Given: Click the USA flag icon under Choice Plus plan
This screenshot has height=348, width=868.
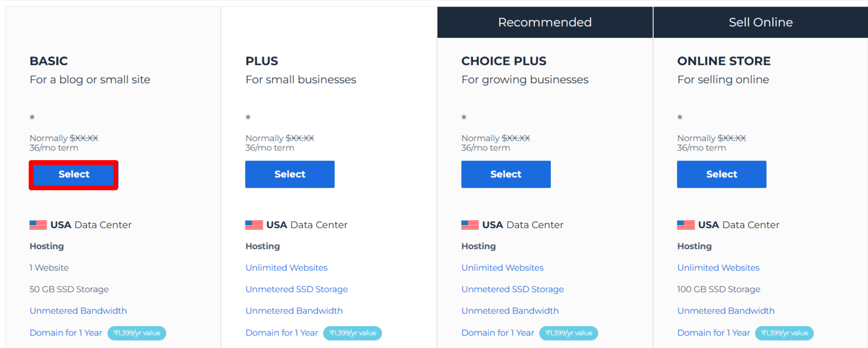Looking at the screenshot, I should coord(470,225).
